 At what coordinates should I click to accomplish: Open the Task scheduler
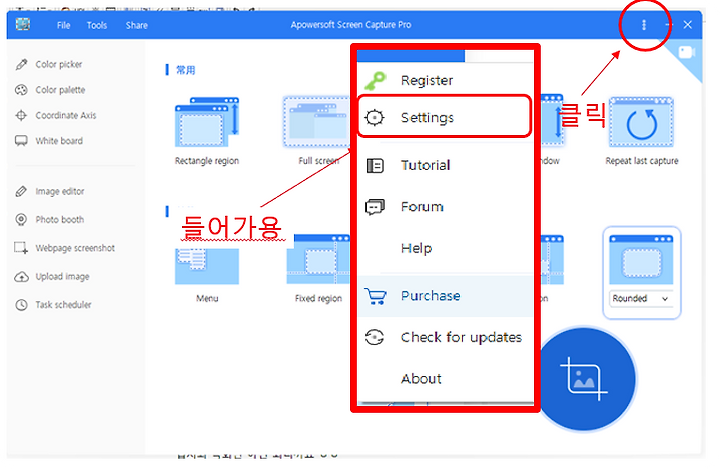click(53, 305)
